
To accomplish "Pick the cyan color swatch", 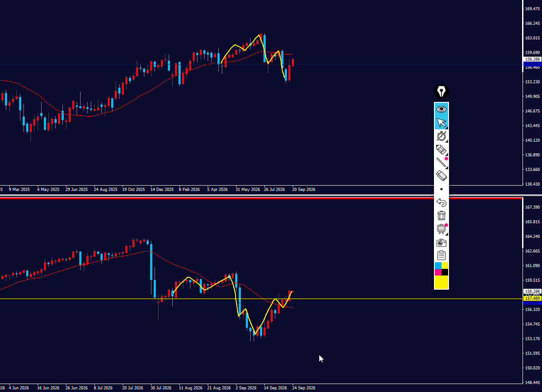I will coord(438,265).
